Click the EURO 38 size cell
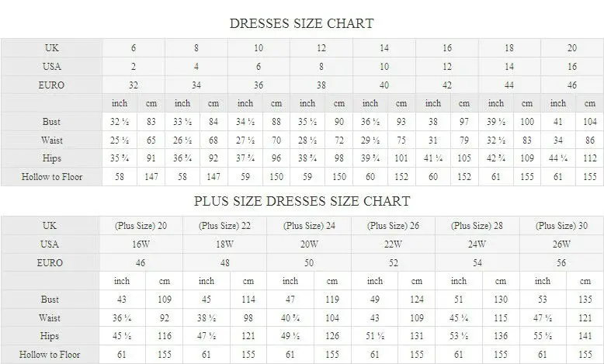The width and height of the screenshot is (604, 364). click(321, 85)
